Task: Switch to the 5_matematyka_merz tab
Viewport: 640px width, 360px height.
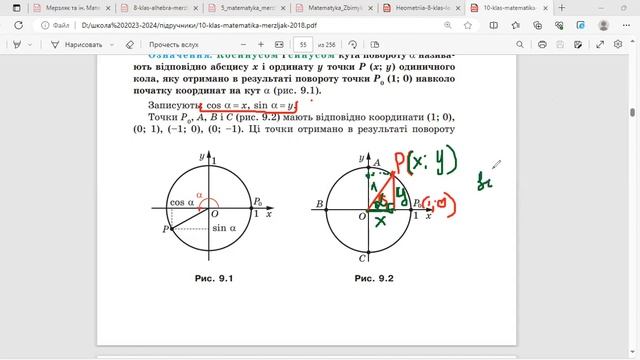Action: pyautogui.click(x=247, y=8)
